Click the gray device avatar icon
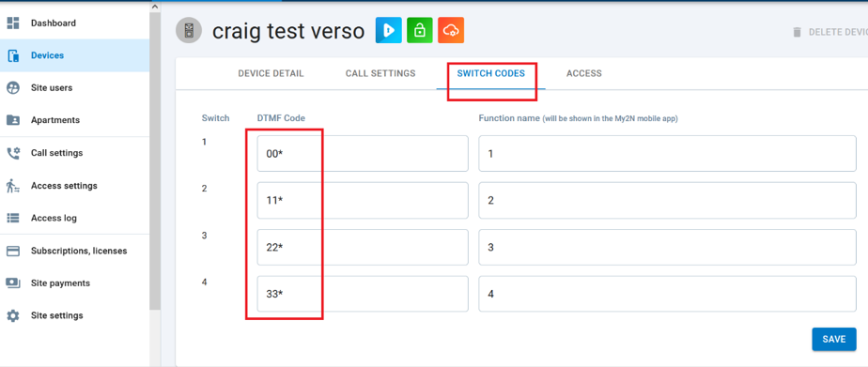The height and width of the screenshot is (367, 868). 189,30
